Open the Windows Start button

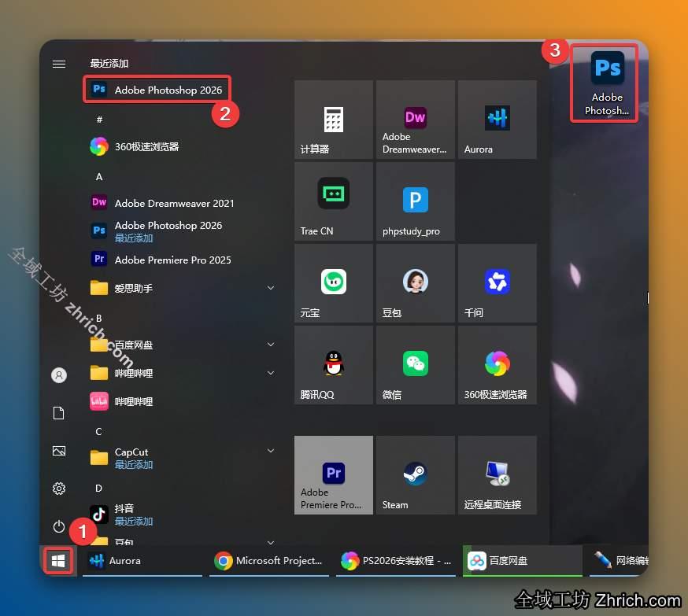(x=58, y=560)
